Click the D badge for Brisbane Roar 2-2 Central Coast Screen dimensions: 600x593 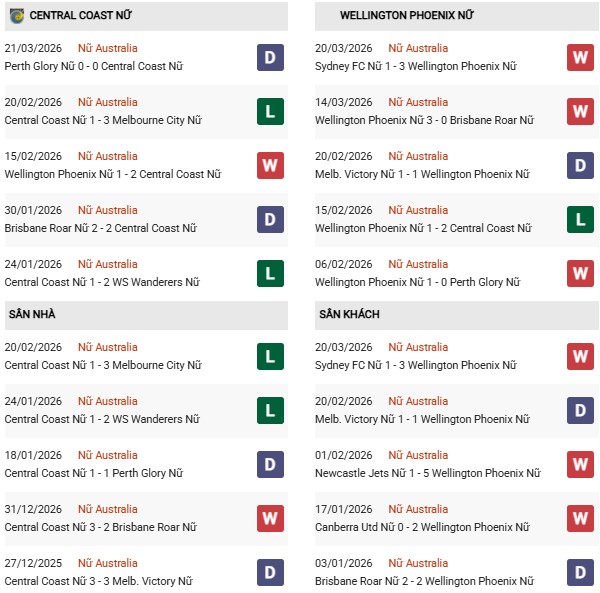pyautogui.click(x=270, y=219)
